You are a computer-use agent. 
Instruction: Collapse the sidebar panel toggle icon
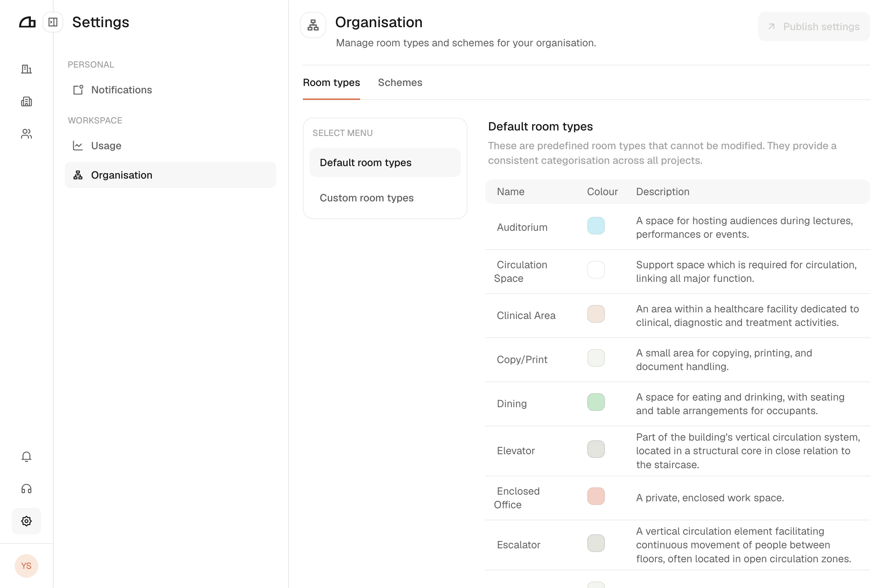pyautogui.click(x=53, y=22)
